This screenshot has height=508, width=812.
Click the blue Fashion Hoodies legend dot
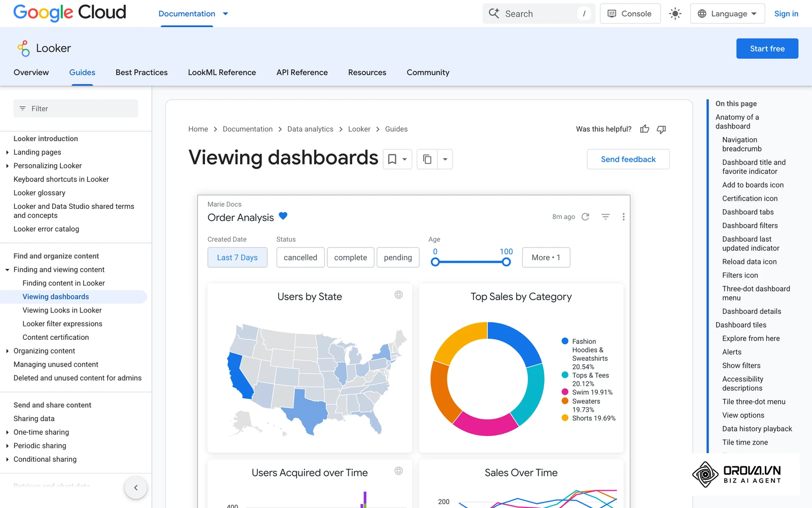click(565, 341)
